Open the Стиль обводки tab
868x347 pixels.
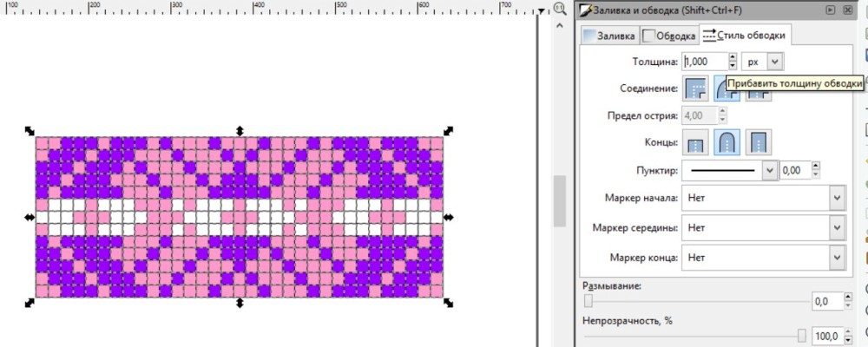745,35
